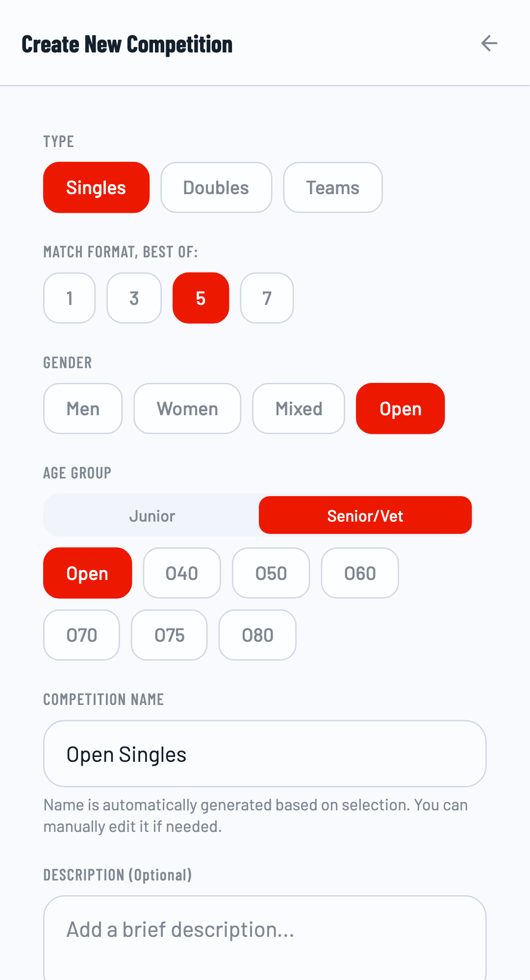The image size is (530, 980).
Task: Edit the competition name field
Action: click(265, 754)
